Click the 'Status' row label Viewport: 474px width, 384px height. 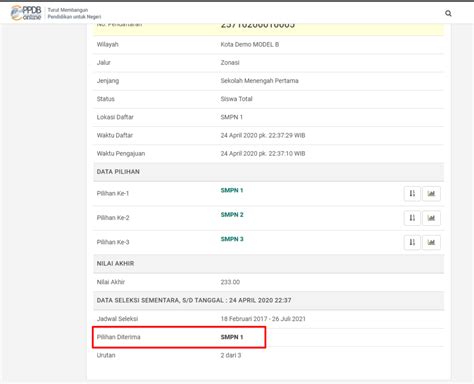click(105, 99)
